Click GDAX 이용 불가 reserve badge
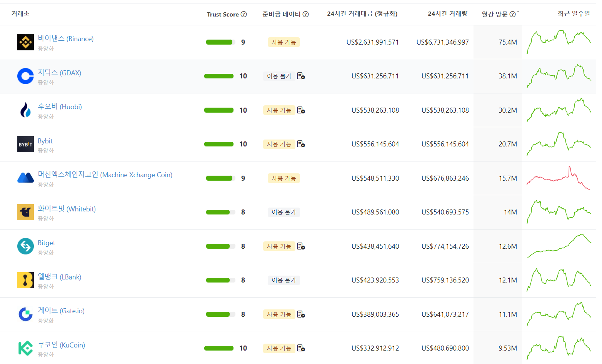Screen dimensions: 602x364 pos(279,76)
